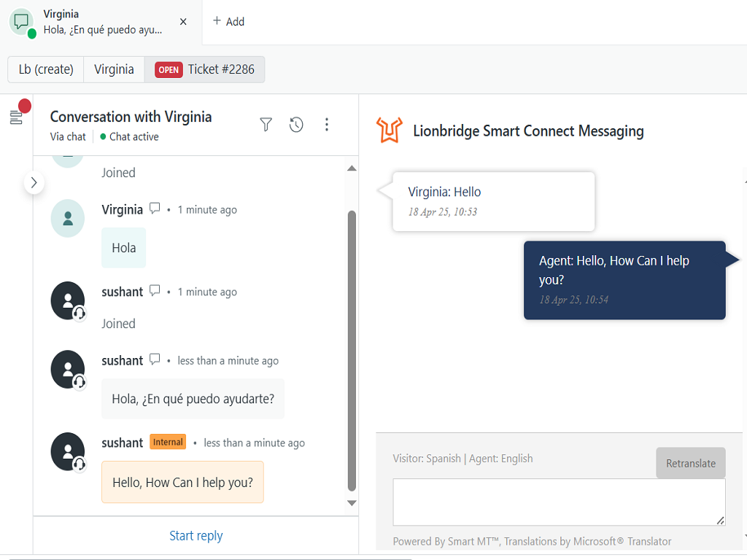The image size is (747, 560).
Task: Click sushant's agent avatar beside Internal note
Action: coord(68,451)
